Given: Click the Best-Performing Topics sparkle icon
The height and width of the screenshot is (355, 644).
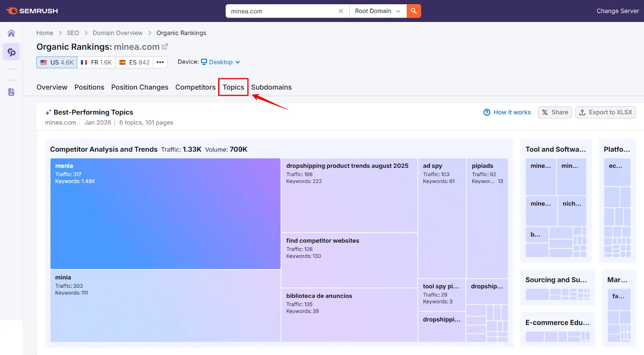Looking at the screenshot, I should coord(48,112).
